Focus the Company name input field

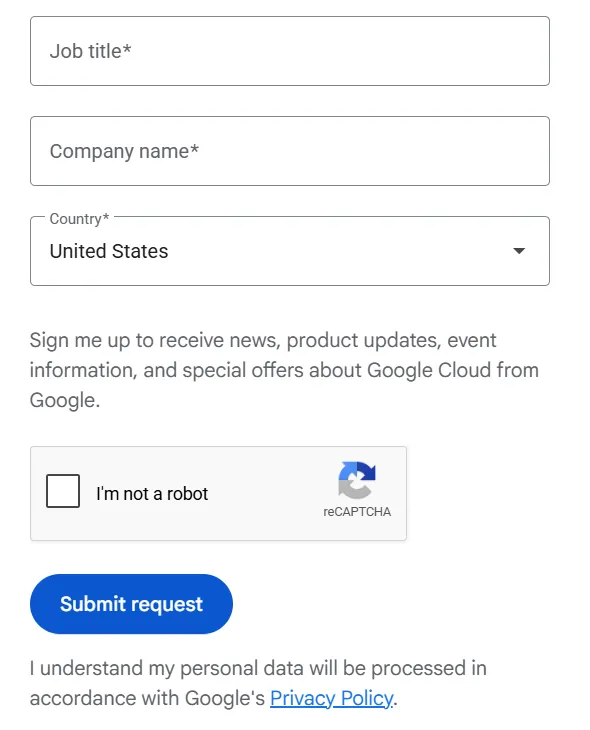pyautogui.click(x=290, y=151)
